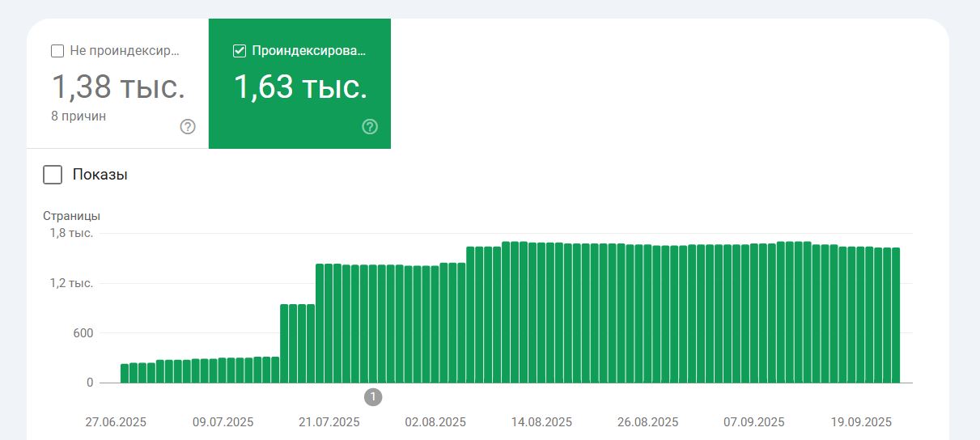Click the 27.06.2025 date label

coord(116,422)
